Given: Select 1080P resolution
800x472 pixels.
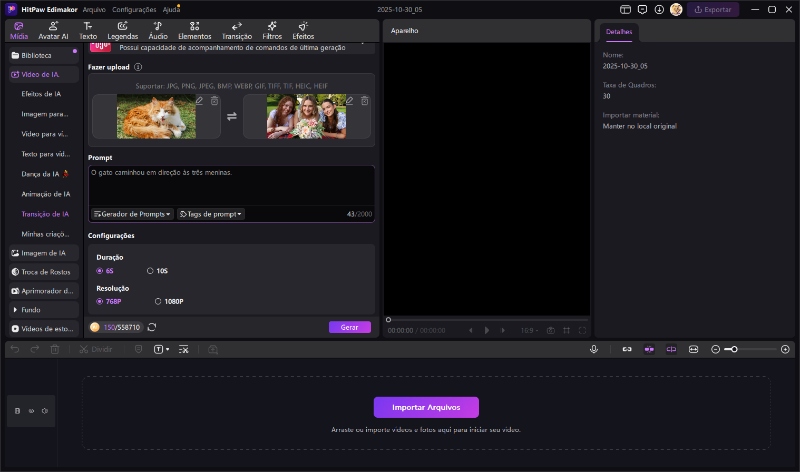Looking at the screenshot, I should point(169,302).
